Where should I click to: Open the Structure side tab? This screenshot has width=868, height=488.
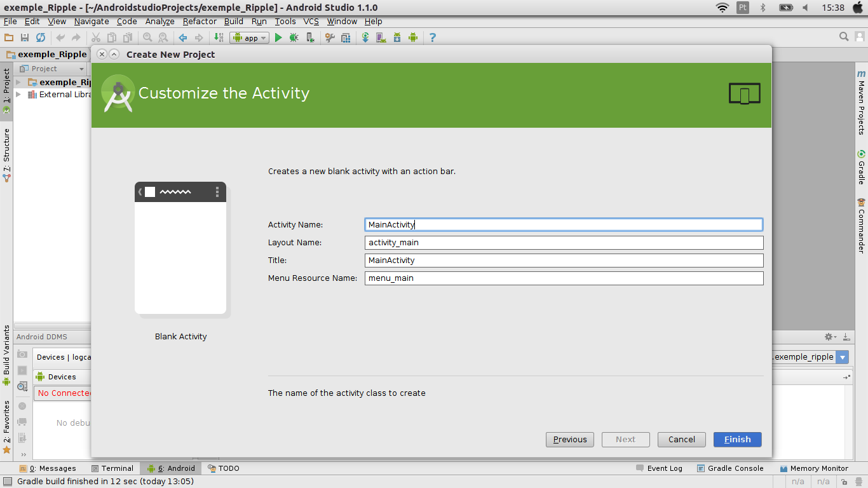click(6, 155)
